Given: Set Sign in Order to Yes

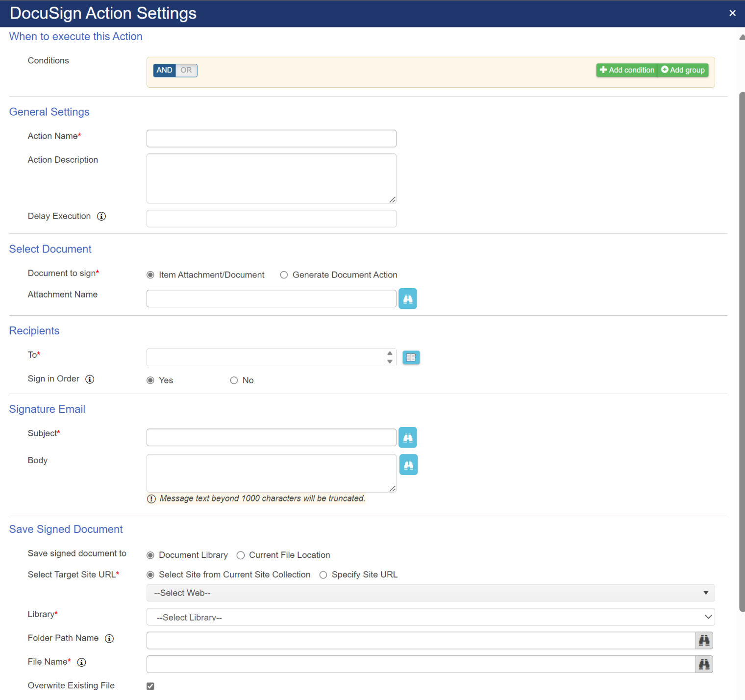Looking at the screenshot, I should click(x=150, y=380).
